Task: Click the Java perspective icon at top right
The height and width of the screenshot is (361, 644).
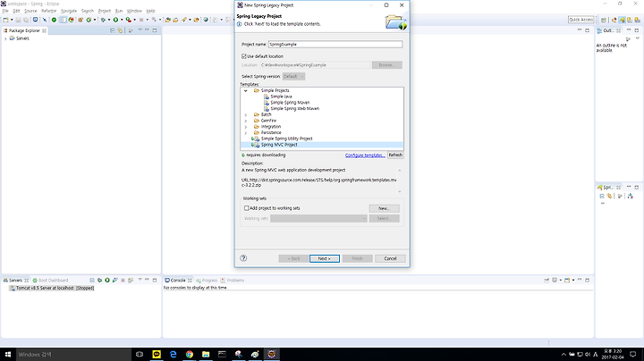Action: pos(614,20)
